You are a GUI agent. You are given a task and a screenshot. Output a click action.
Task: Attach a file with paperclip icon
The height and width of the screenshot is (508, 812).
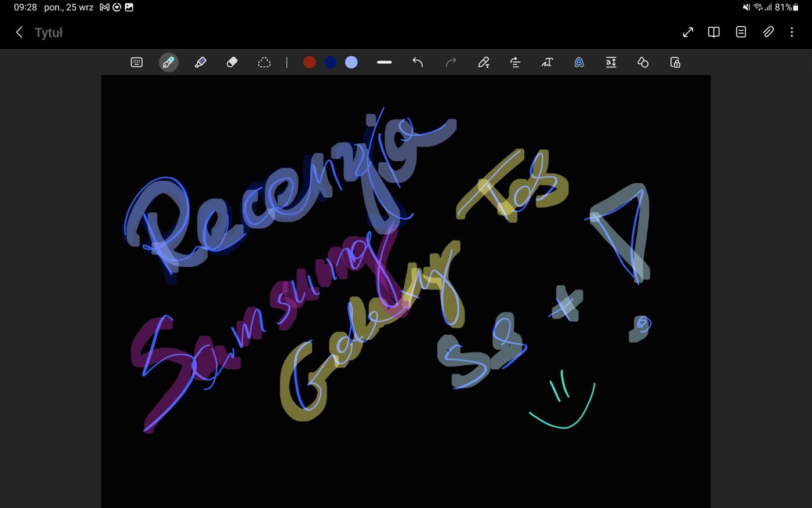click(x=768, y=32)
